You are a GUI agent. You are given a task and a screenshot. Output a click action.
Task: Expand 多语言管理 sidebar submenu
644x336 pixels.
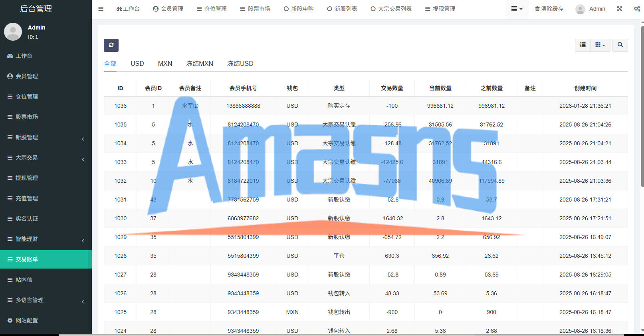coord(46,300)
